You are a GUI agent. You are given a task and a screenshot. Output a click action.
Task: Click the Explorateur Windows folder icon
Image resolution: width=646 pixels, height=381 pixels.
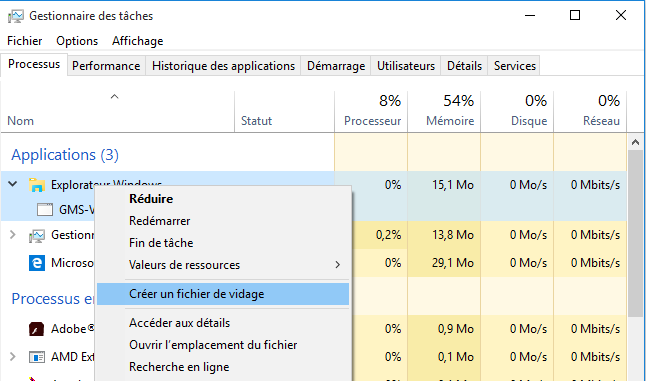37,185
